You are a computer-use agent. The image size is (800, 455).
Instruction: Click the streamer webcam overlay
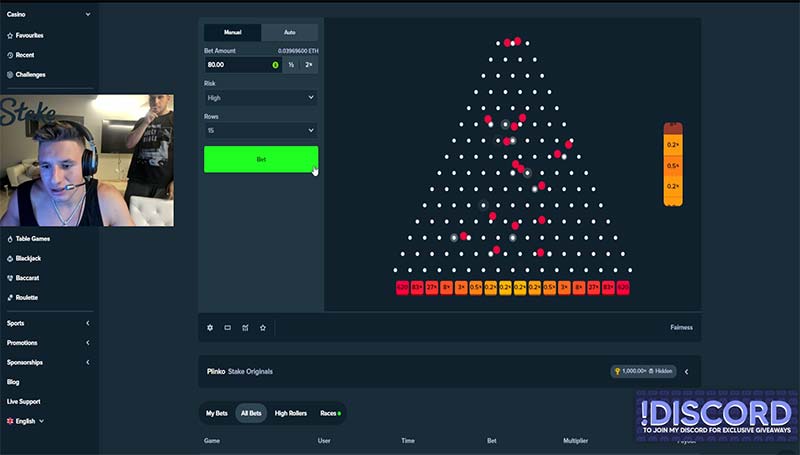tap(87, 160)
